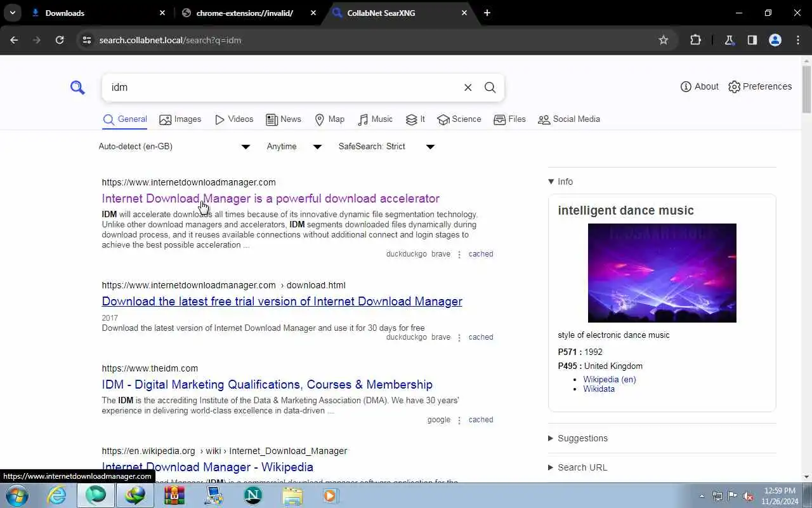
Task: Open more options for first result
Action: [x=459, y=255]
